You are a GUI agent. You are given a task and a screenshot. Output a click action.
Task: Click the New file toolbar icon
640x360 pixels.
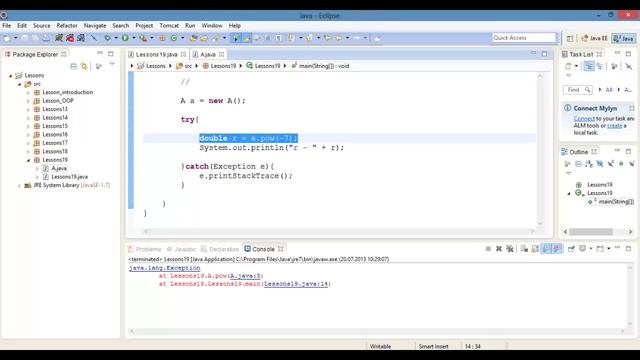(7, 38)
